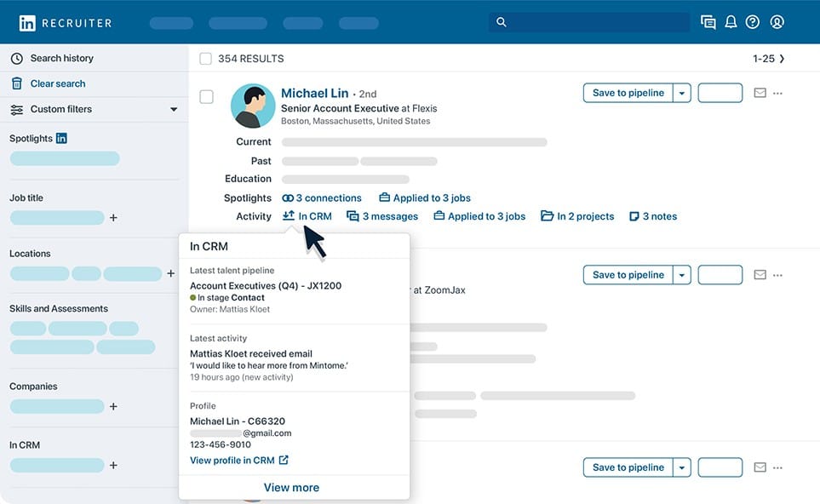The width and height of the screenshot is (820, 504).
Task: Open Search history in sidebar
Action: [61, 58]
